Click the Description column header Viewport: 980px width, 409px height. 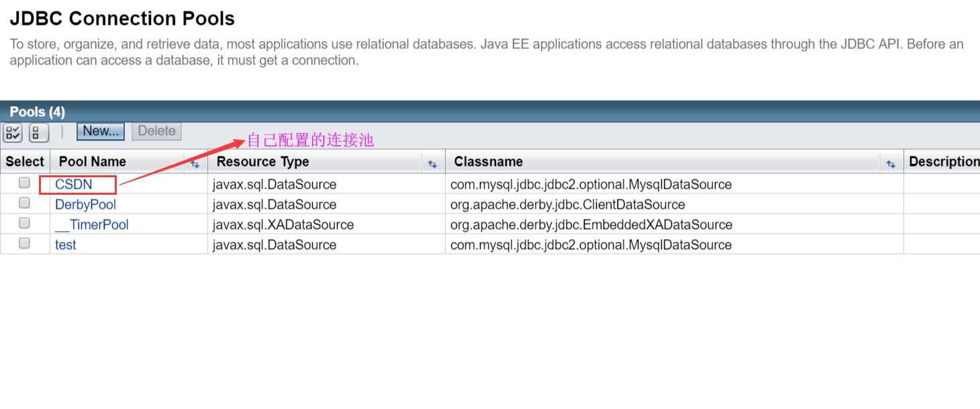943,161
